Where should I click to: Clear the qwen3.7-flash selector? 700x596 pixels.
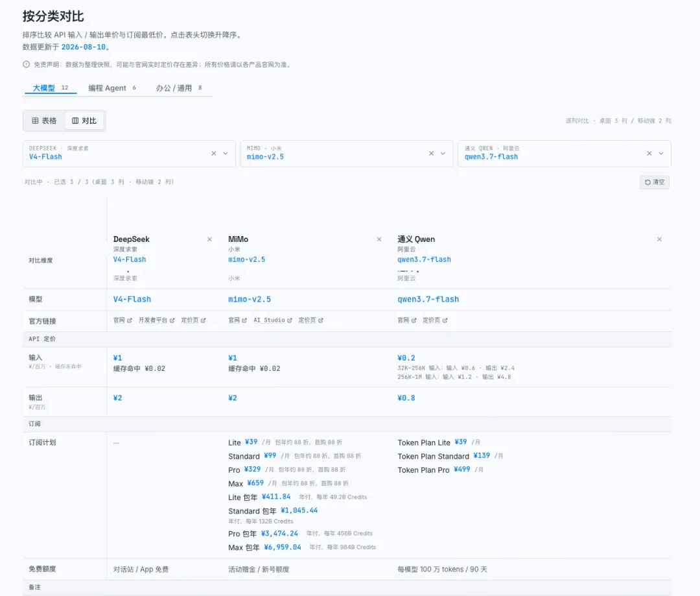649,153
